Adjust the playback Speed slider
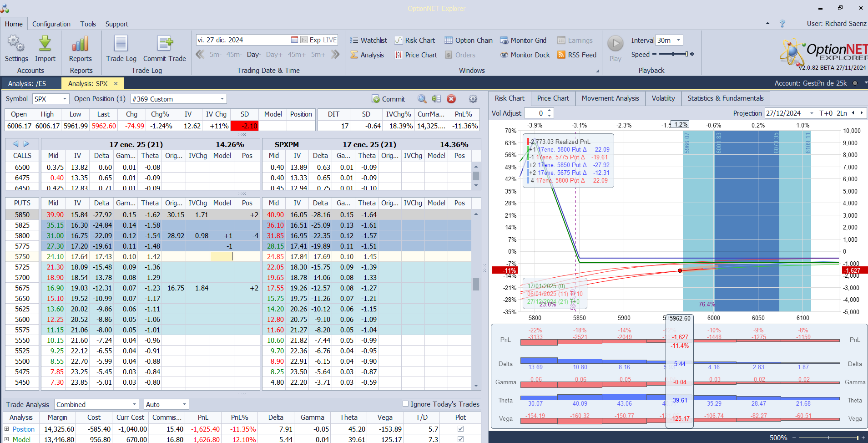Screen dimensions: 868x443 click(x=673, y=54)
